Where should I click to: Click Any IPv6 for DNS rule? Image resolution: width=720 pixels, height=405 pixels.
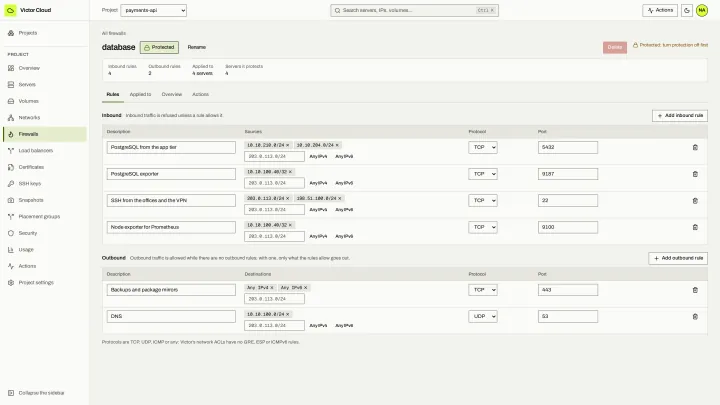[x=344, y=326]
